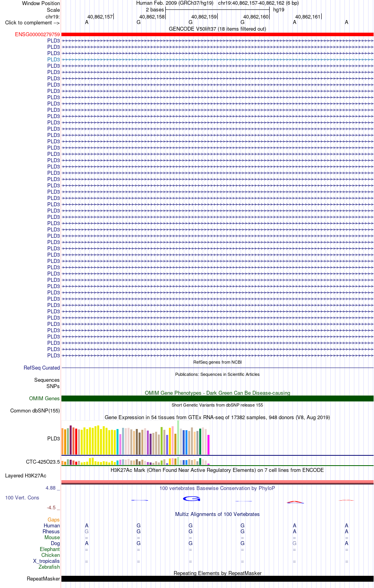374x588 pixels.
Task: Click the H3K27Ac Mark ENCODE track title
Action: pos(217,470)
